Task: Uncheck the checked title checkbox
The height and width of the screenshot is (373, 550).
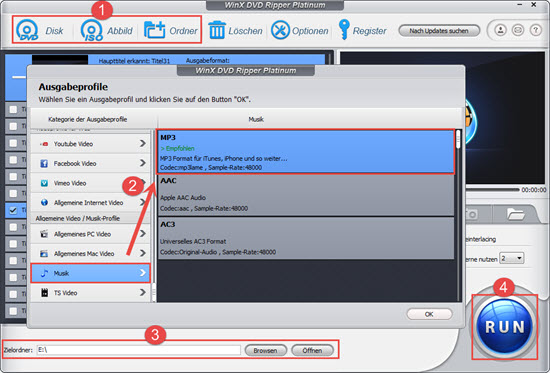Action: (13, 210)
